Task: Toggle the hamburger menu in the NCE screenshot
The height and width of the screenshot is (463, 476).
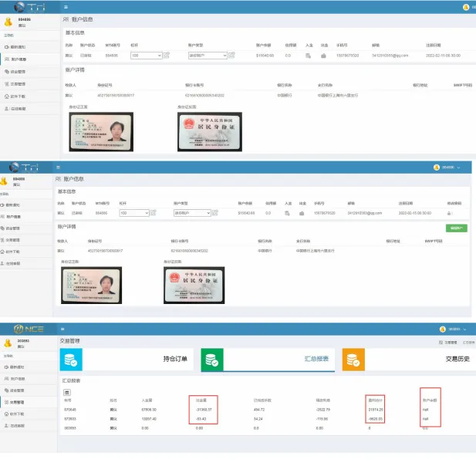Action: pos(62,329)
